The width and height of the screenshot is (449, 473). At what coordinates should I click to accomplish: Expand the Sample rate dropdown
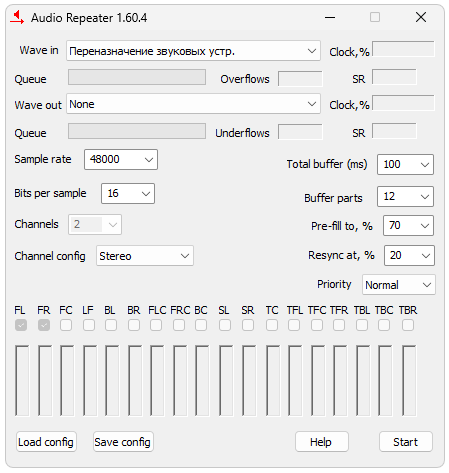coord(121,159)
